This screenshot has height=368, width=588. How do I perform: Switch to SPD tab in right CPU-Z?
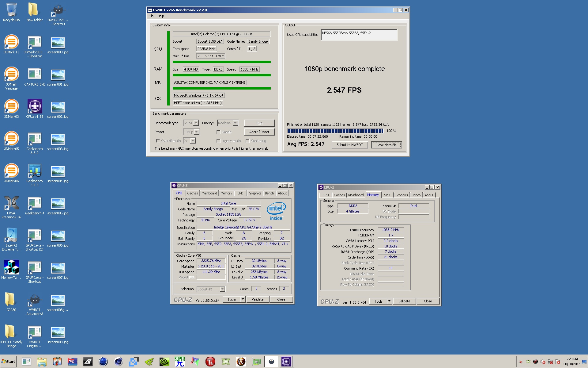tap(387, 195)
